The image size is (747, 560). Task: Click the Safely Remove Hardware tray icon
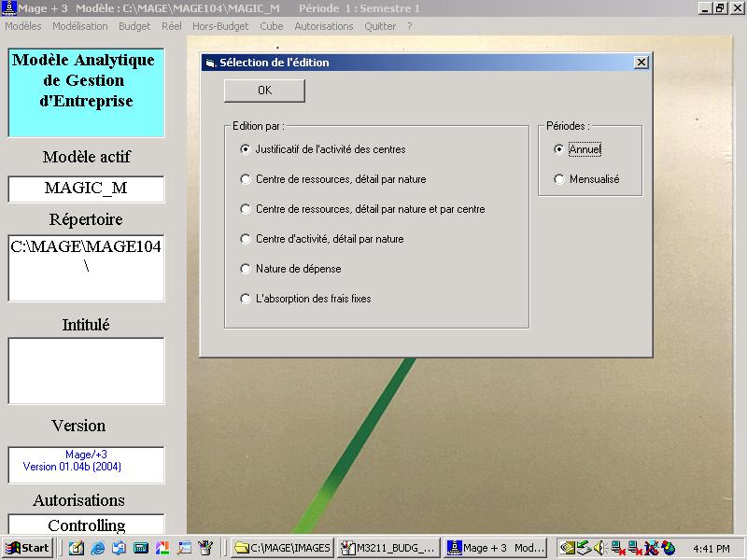(585, 548)
